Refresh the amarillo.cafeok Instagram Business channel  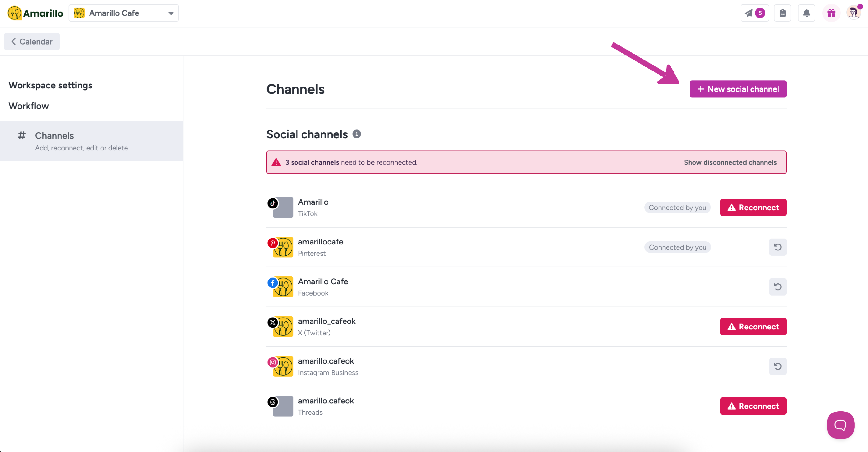[778, 366]
